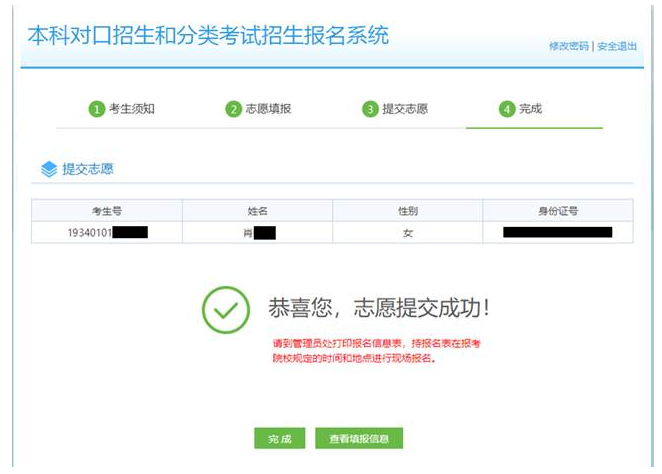Log out via the 安全退出 link

pyautogui.click(x=617, y=46)
